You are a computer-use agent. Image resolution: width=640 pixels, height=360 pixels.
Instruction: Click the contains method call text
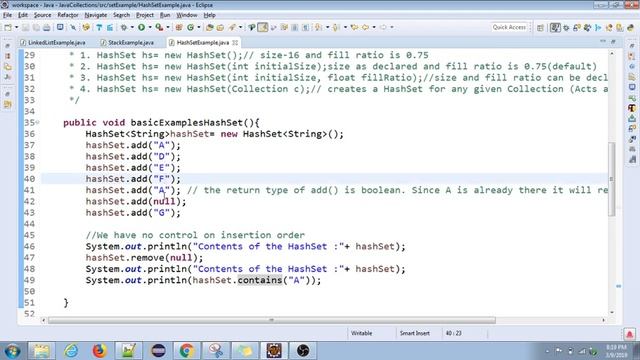pyautogui.click(x=260, y=280)
